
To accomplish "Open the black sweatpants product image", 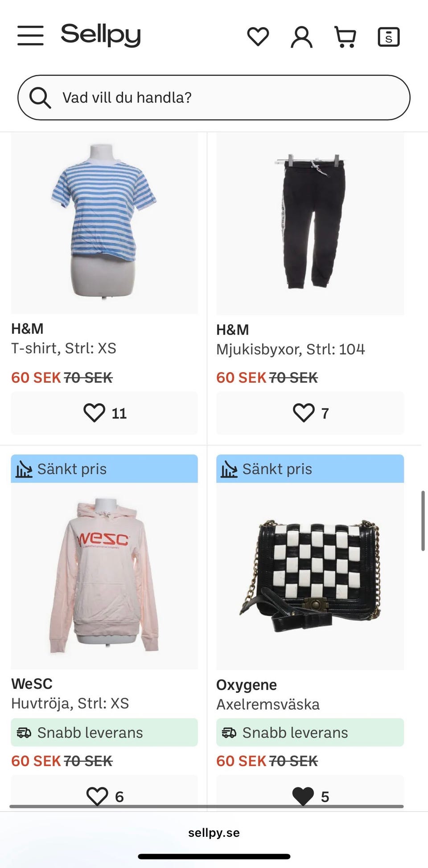I will tap(310, 224).
